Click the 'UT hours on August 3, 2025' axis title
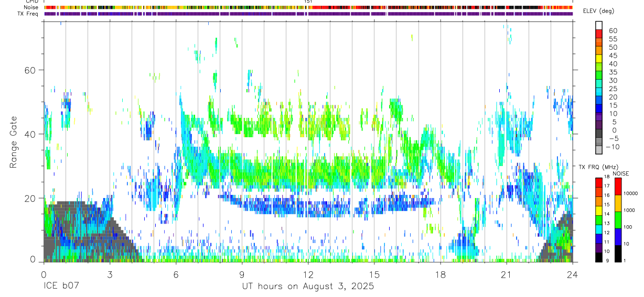This screenshot has height=297, width=644. click(x=308, y=287)
